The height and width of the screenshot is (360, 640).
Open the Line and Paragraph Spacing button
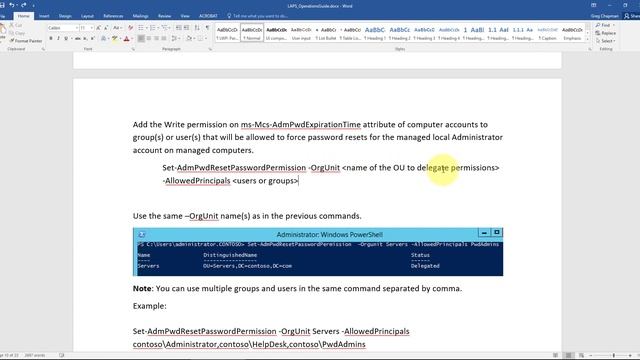click(175, 38)
